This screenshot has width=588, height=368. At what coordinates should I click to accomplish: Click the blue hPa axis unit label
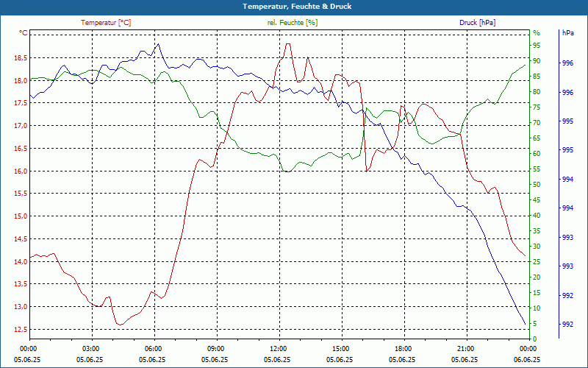(x=568, y=33)
